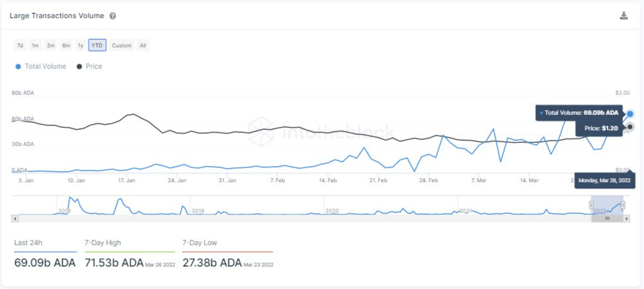Hide the Total Volume series in the legend
The height and width of the screenshot is (289, 644).
(x=41, y=66)
